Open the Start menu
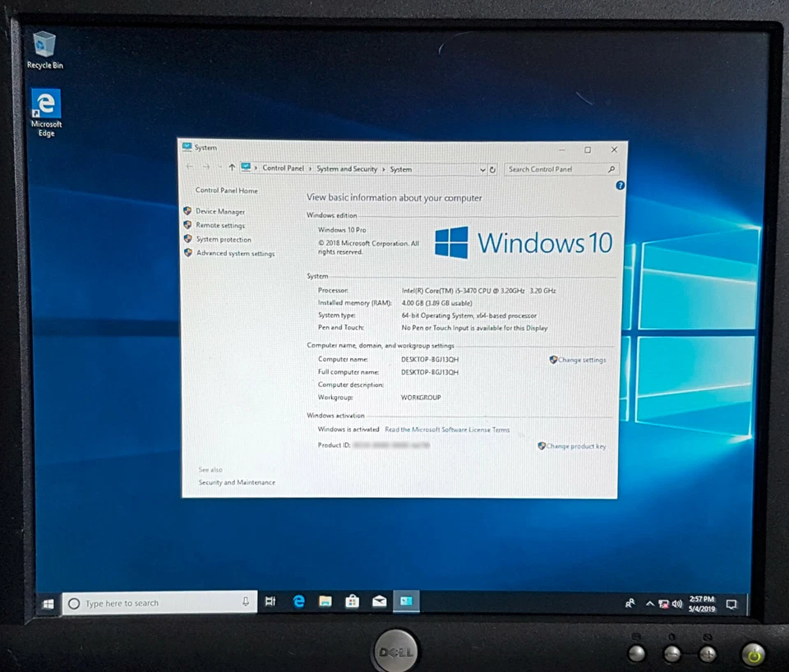 48,603
